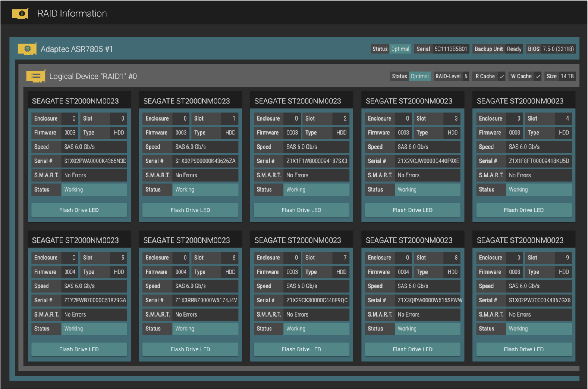Click the Logical Device RAID1 drive icon

pyautogui.click(x=36, y=76)
